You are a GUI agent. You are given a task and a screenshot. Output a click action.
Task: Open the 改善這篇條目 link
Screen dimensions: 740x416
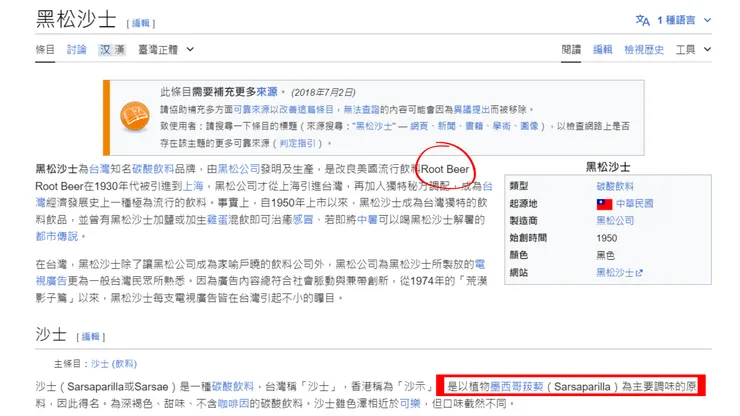click(306, 110)
